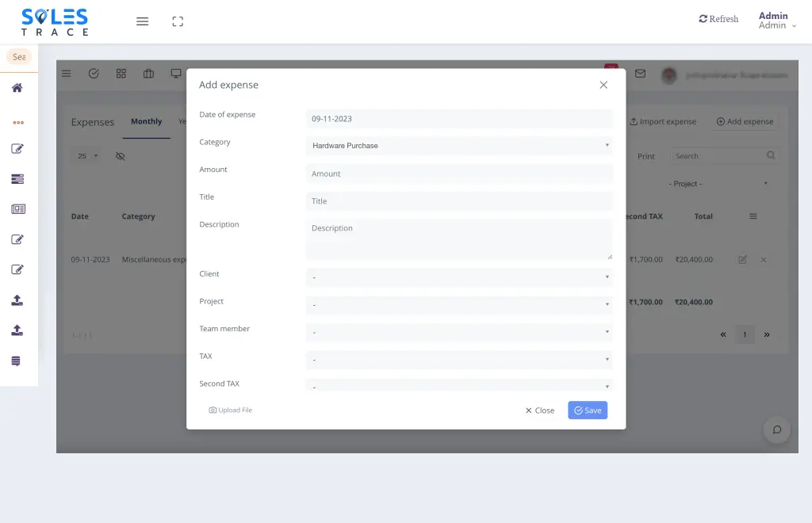
Task: Click the Expenses page heading
Action: tap(93, 122)
